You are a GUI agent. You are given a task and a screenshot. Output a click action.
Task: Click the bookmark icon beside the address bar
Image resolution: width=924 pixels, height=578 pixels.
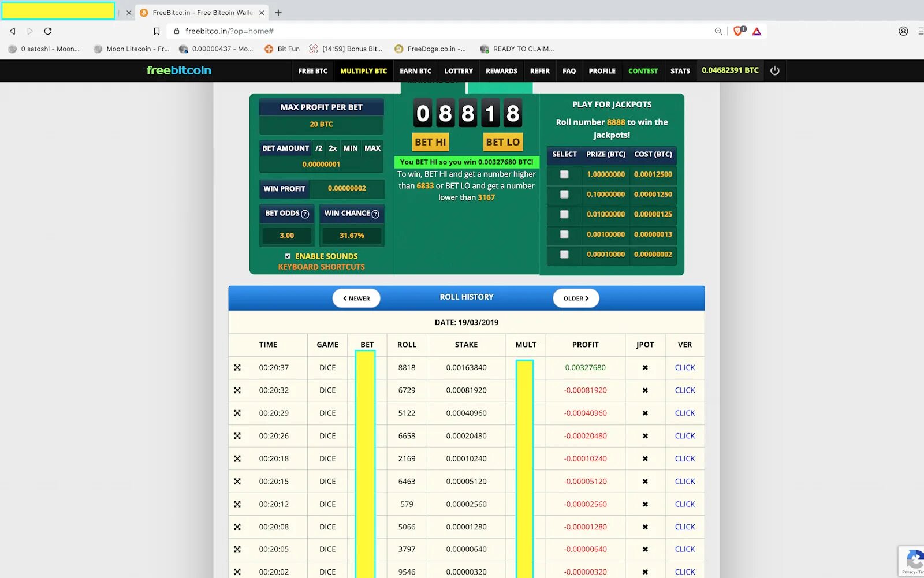click(157, 31)
